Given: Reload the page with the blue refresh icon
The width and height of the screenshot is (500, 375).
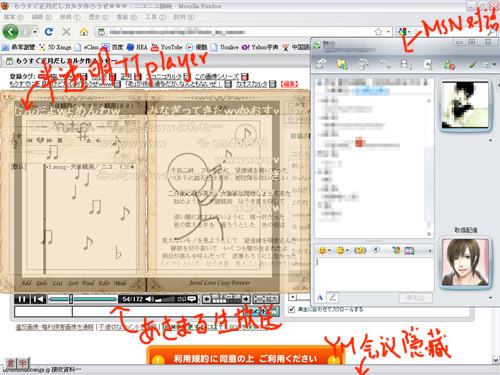Looking at the screenshot, I should pos(49,32).
